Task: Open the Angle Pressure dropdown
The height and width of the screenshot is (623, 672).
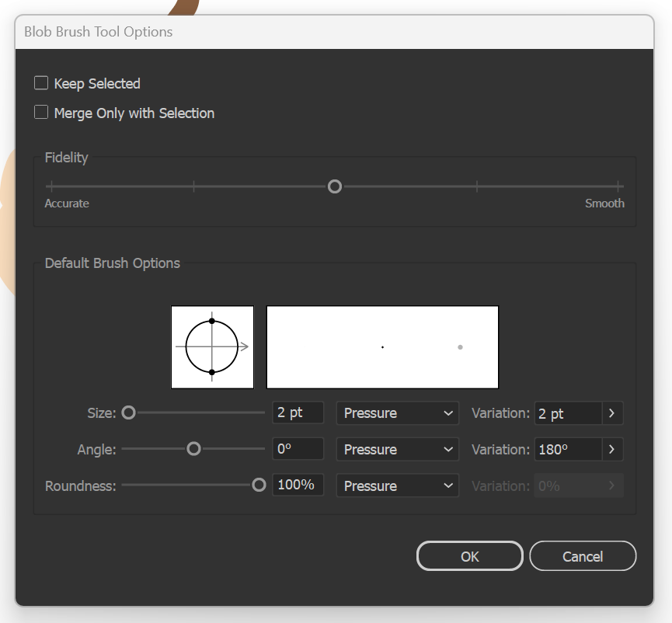Action: 397,449
